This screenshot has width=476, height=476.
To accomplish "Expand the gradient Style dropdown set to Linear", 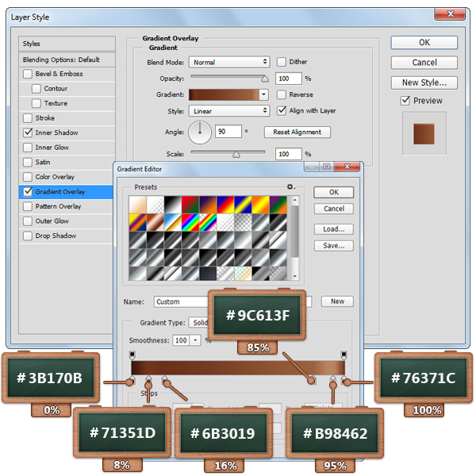I will click(231, 111).
